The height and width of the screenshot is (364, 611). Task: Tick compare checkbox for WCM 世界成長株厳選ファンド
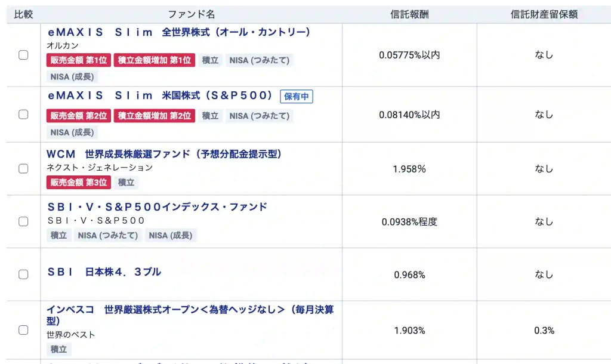pos(23,169)
